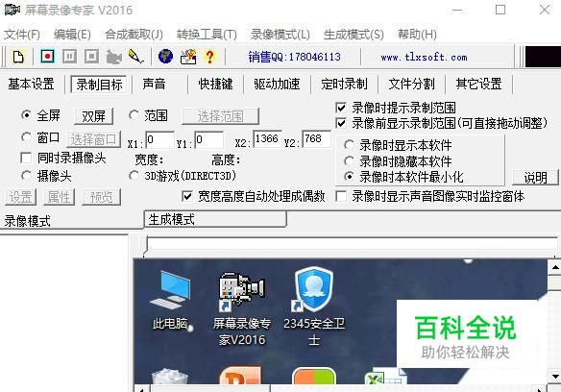Click the Y2 field showing 768
The height and width of the screenshot is (392, 561).
316,139
